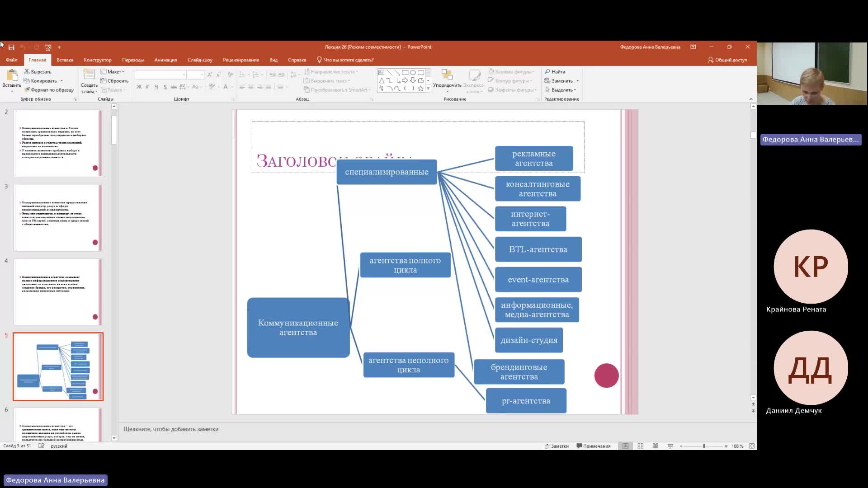Open the font size combo box
Viewport: 868px width, 488px height.
tap(196, 75)
